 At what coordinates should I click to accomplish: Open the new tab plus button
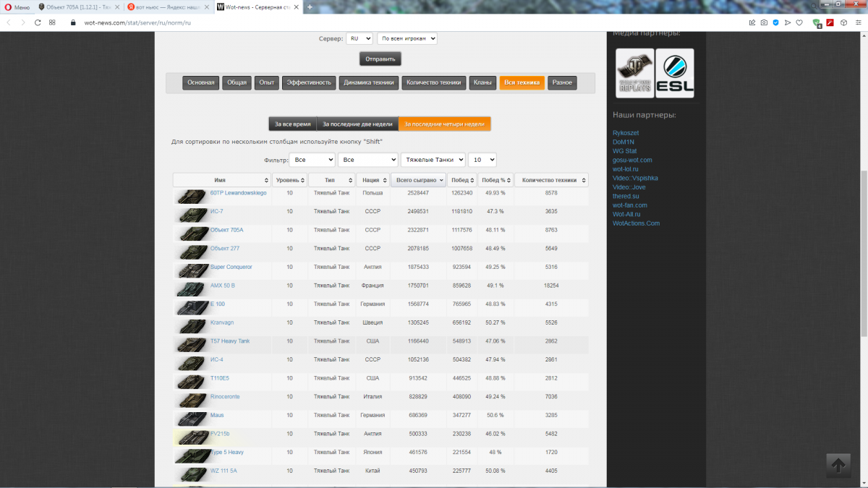point(310,7)
